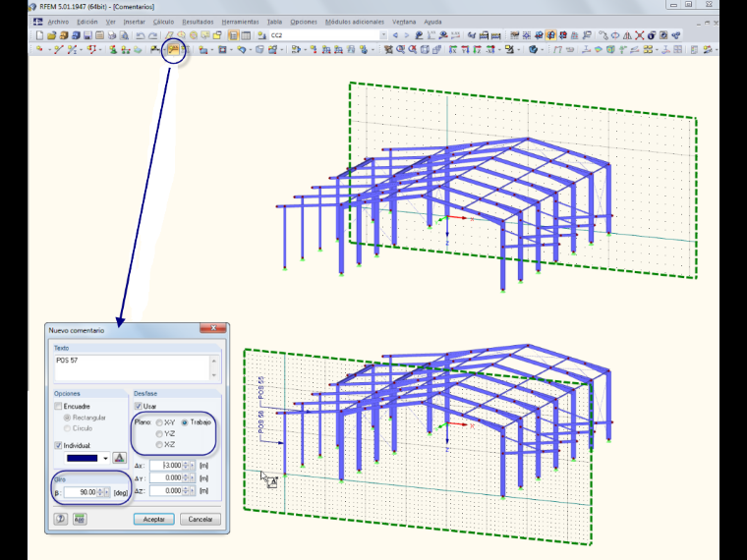Click the New comment toolbar icon
The height and width of the screenshot is (560, 747).
[x=172, y=49]
